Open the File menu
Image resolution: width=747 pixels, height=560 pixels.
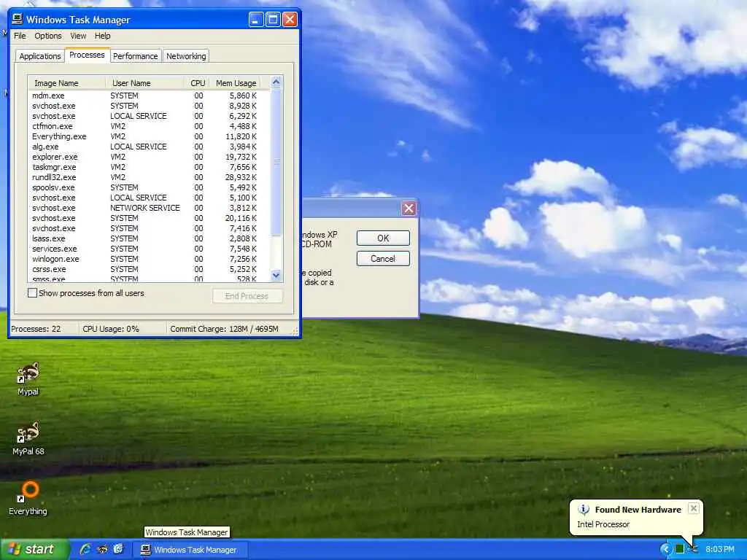pyautogui.click(x=20, y=36)
